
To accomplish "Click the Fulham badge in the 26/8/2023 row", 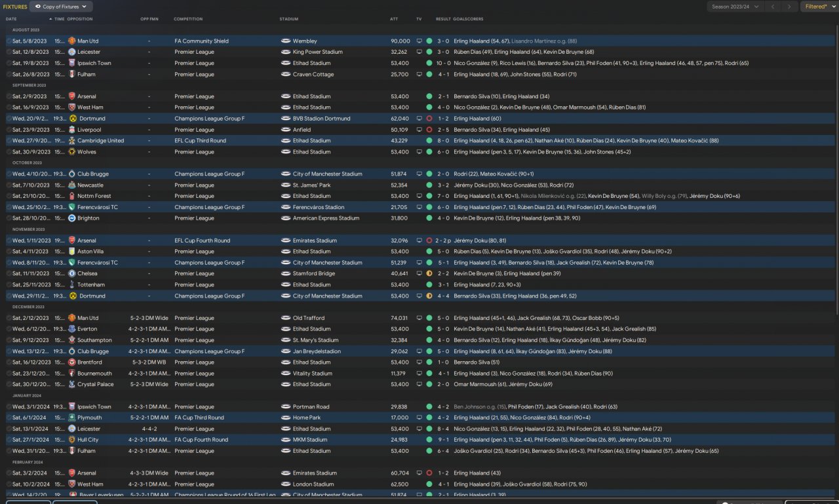I will [72, 75].
